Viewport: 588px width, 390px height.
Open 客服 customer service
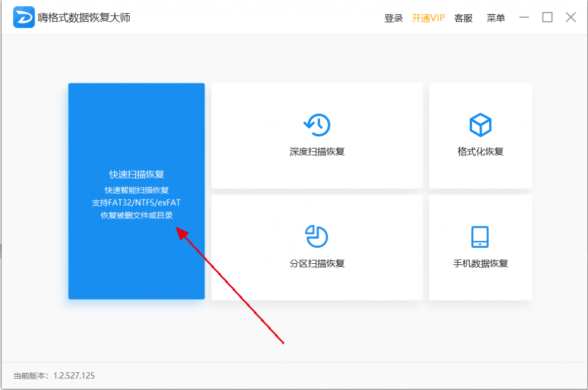click(x=463, y=18)
